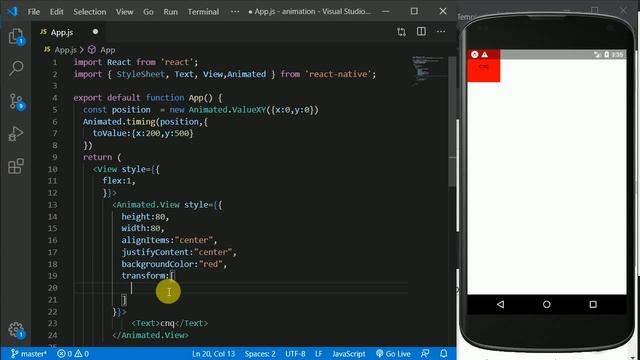
Task: Click the feedback icon in status bar
Action: [424, 353]
